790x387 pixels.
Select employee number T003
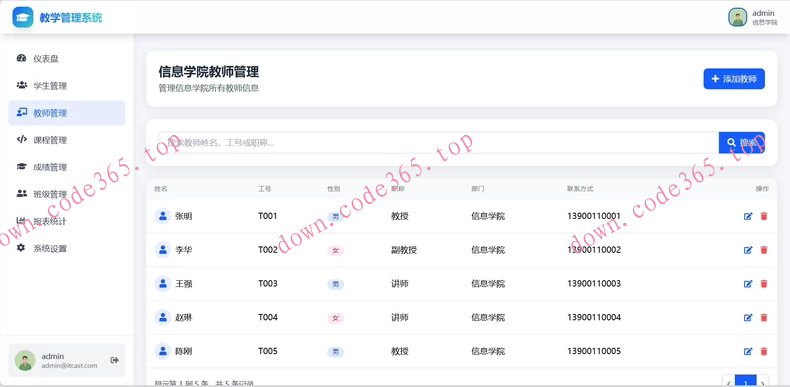(x=268, y=284)
